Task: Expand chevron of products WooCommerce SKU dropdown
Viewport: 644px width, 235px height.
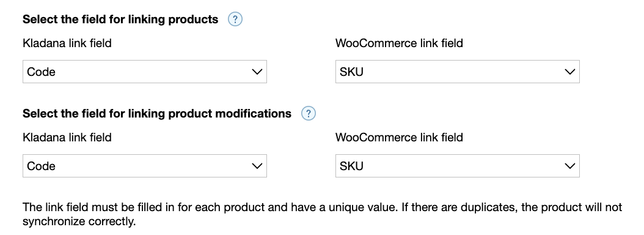Action: pyautogui.click(x=569, y=72)
